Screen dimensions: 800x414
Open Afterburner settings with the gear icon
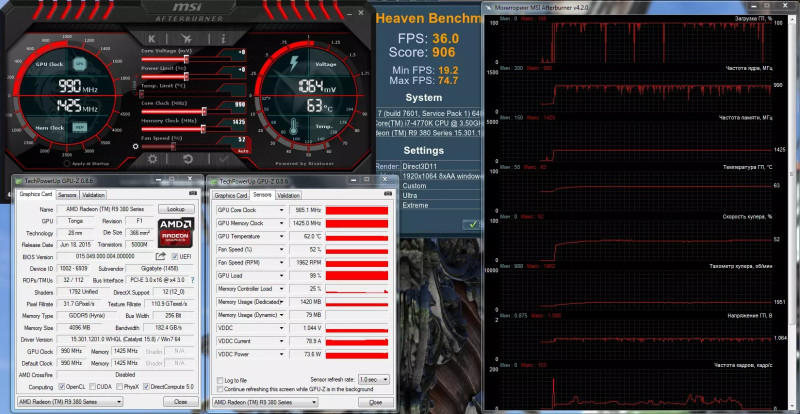pyautogui.click(x=152, y=159)
